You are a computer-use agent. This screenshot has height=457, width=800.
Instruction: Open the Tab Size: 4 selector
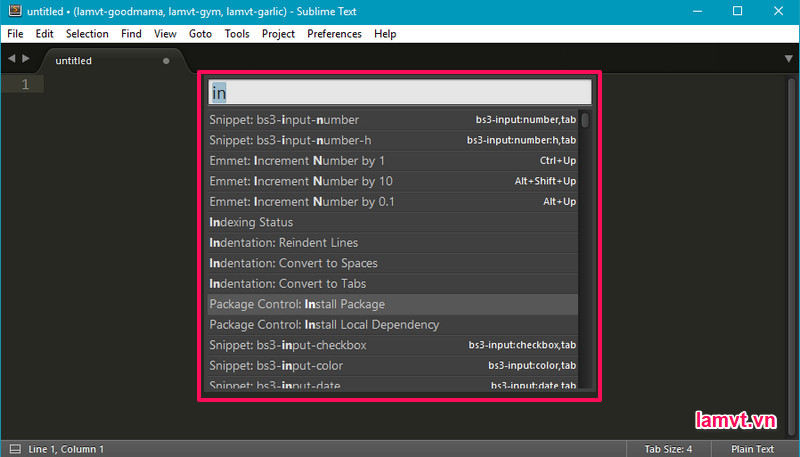pos(668,449)
